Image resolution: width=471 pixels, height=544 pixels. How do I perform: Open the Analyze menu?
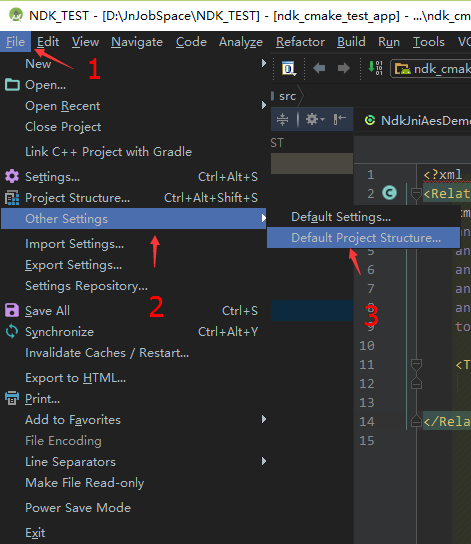(x=241, y=42)
